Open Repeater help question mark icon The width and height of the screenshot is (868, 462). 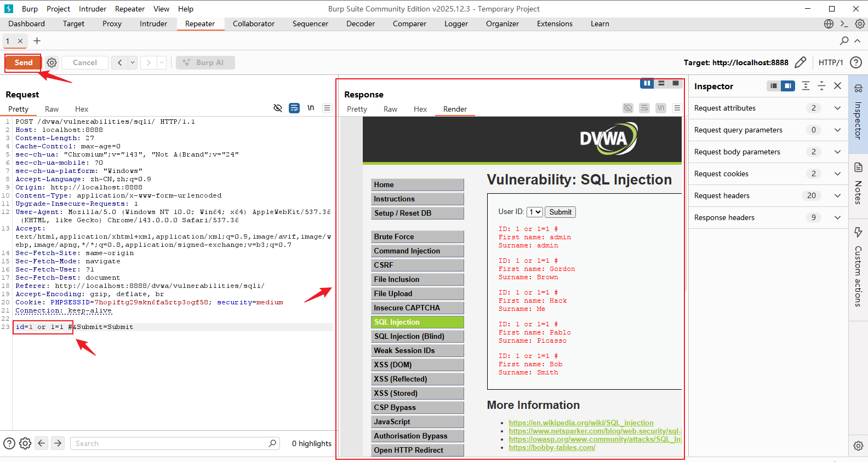[856, 62]
